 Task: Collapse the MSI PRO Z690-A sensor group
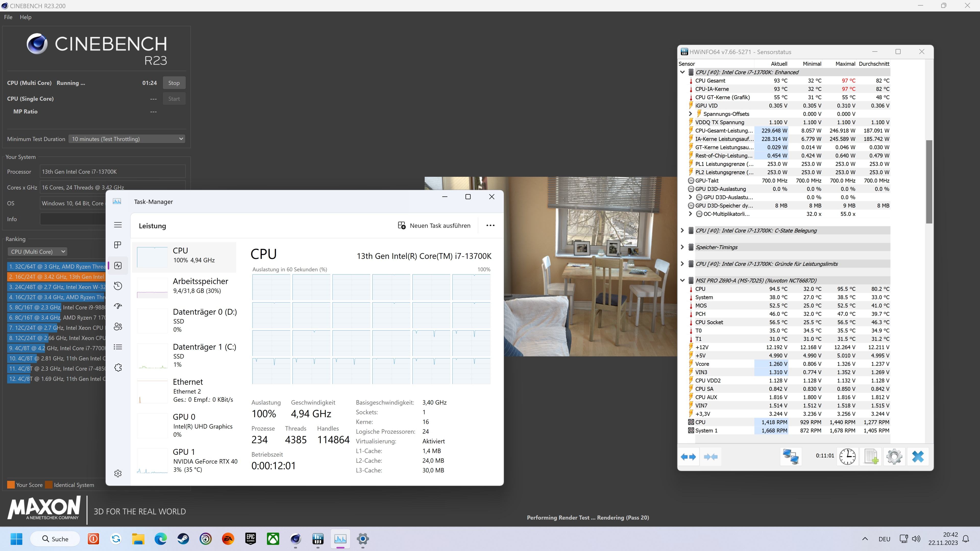tap(682, 281)
